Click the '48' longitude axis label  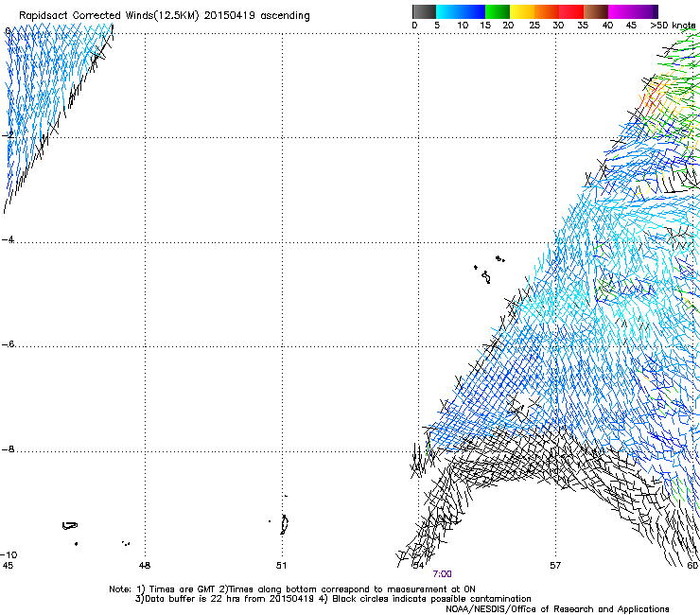pos(145,566)
